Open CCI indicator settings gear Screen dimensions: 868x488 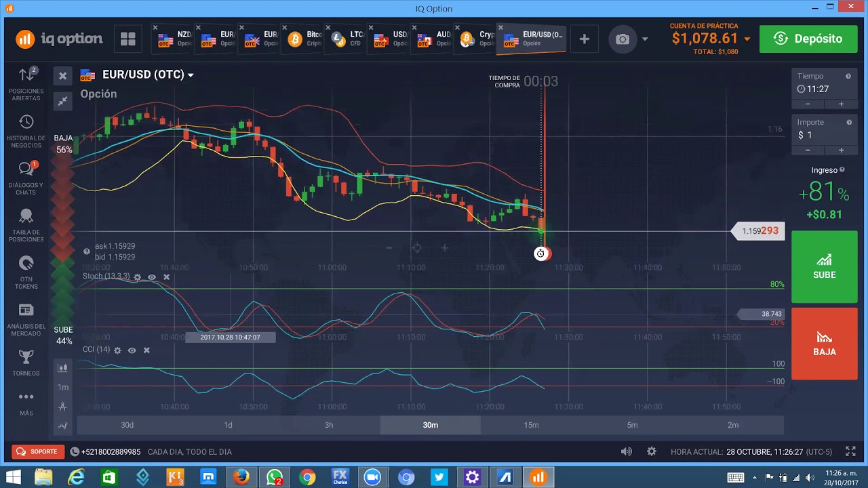pyautogui.click(x=117, y=350)
